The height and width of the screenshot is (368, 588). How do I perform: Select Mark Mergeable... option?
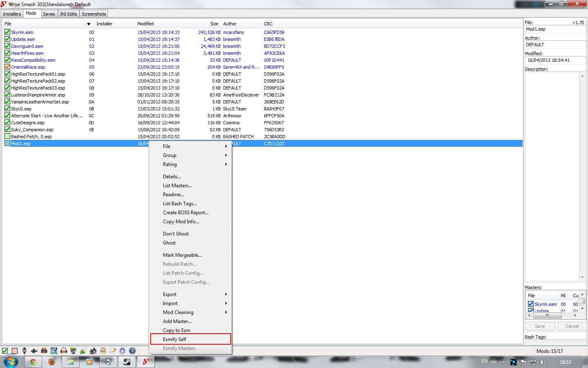(191, 255)
